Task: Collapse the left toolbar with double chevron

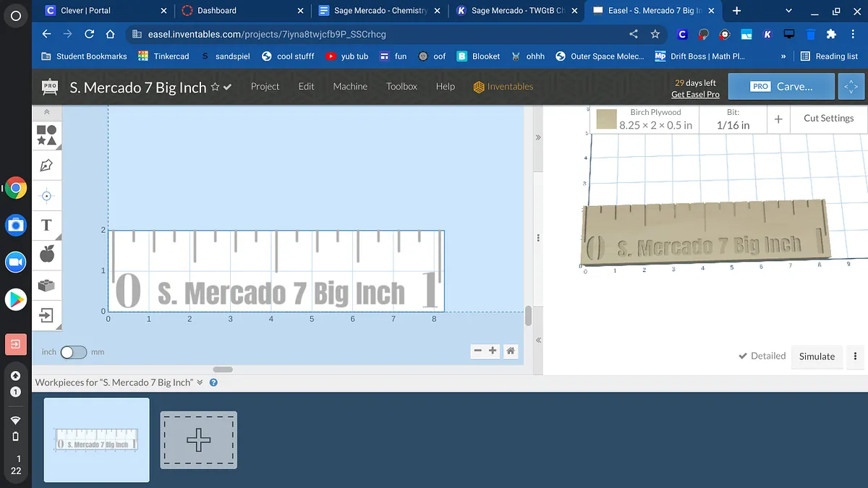Action: (46, 113)
